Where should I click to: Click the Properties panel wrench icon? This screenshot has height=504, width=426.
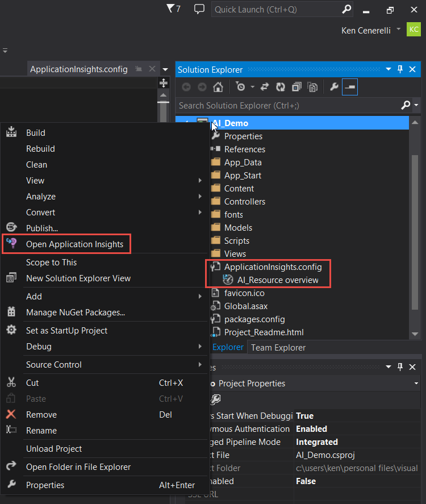tap(215, 399)
